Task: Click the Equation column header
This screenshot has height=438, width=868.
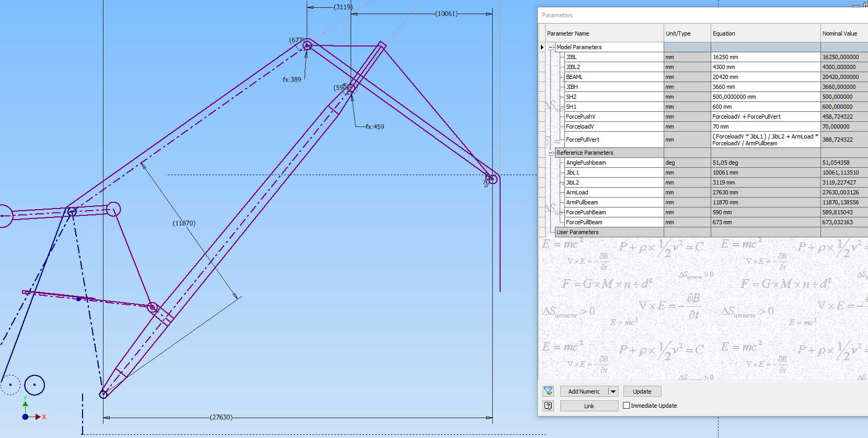Action: click(x=766, y=33)
